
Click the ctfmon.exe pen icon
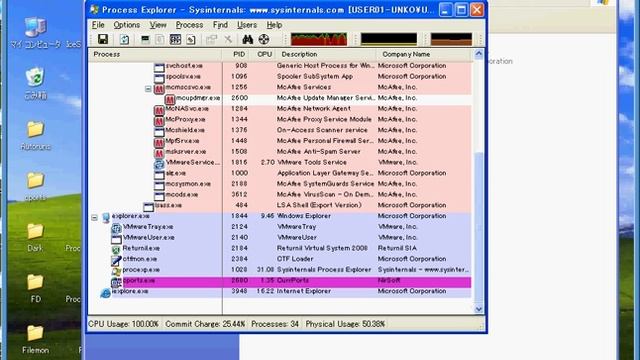tap(116, 260)
